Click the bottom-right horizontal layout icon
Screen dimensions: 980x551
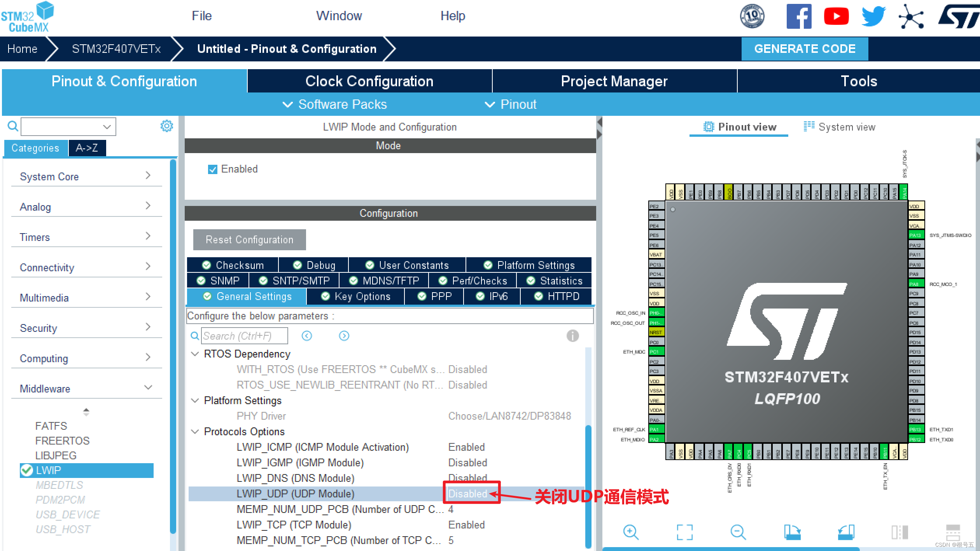coord(953,532)
